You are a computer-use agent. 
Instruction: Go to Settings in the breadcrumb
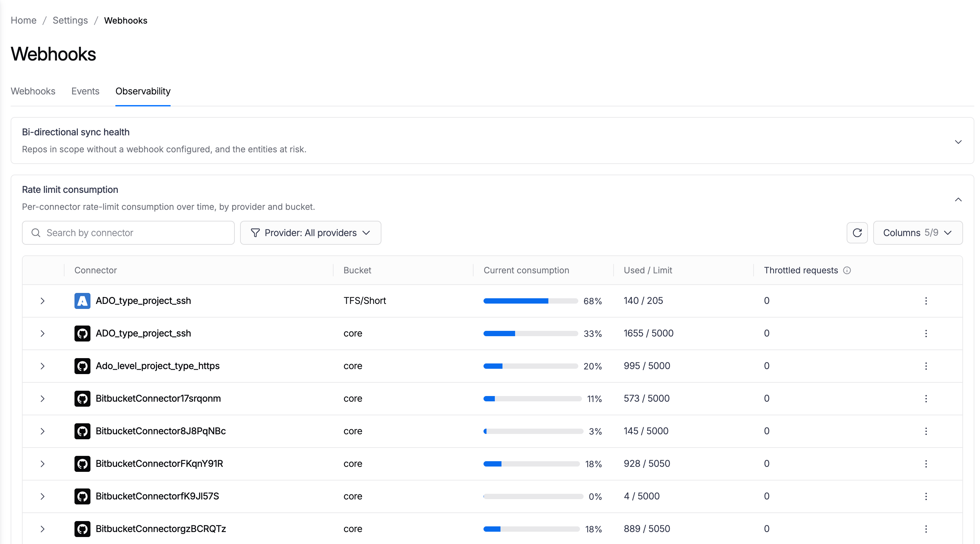tap(70, 20)
